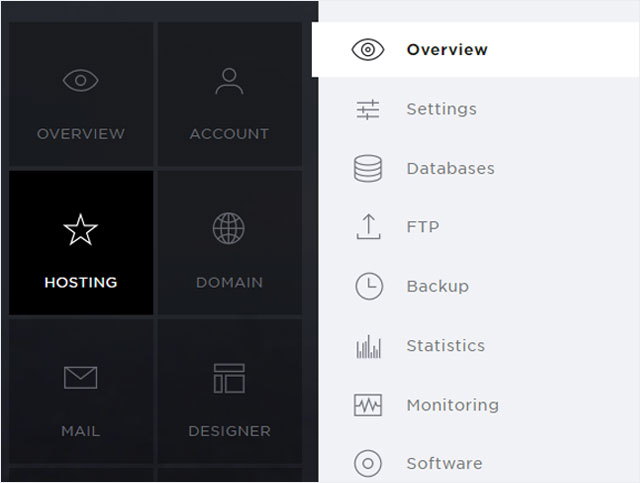Viewport: 640px width, 483px height.
Task: Click the sliders icon beside Settings
Action: coord(368,109)
